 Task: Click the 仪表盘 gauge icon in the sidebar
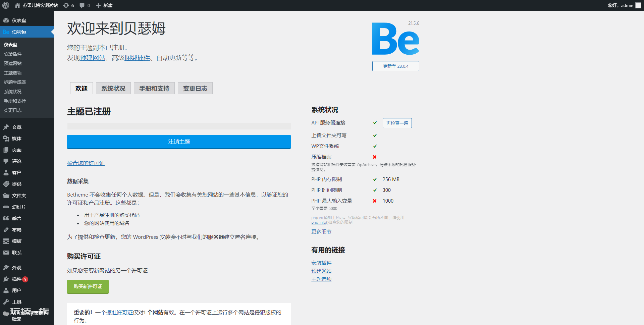pos(6,20)
